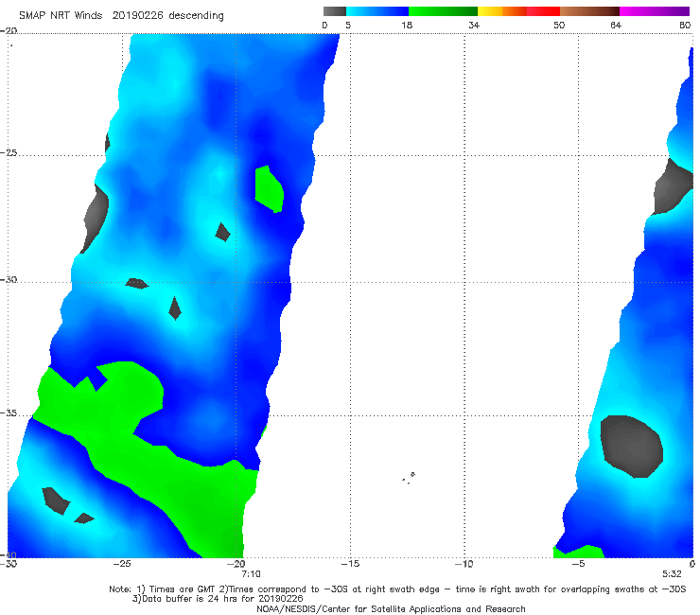Click the '-10' longitude axis label
Viewport: 700px width, 615px height.
tap(464, 564)
